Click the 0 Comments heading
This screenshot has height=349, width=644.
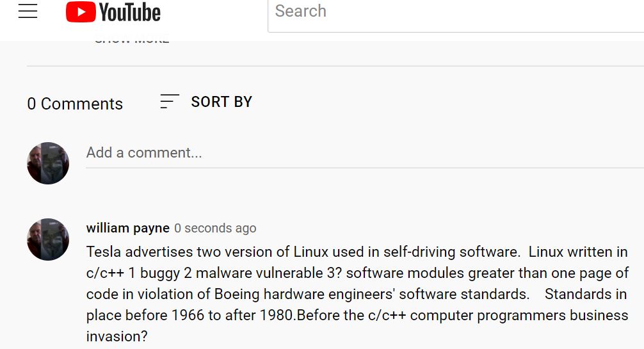point(75,104)
